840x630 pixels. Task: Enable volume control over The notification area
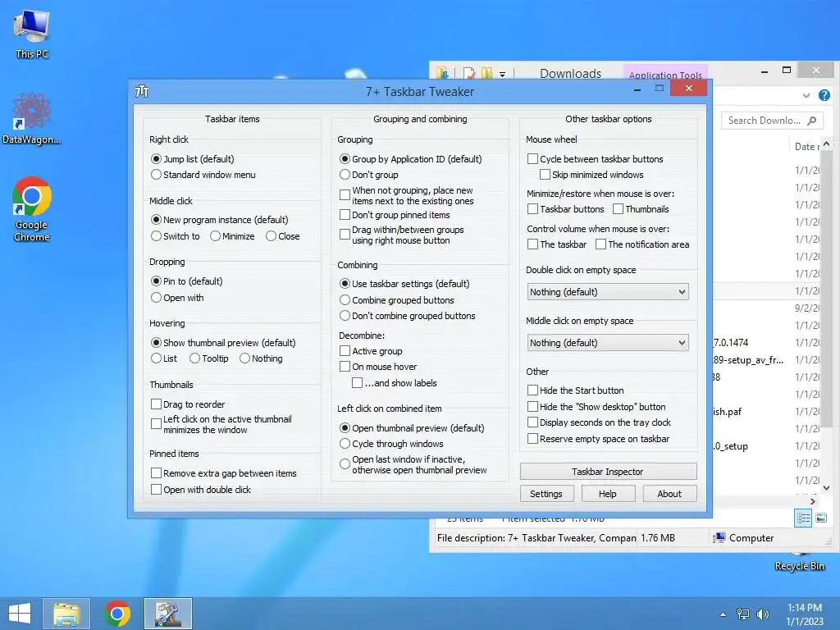coord(643,244)
